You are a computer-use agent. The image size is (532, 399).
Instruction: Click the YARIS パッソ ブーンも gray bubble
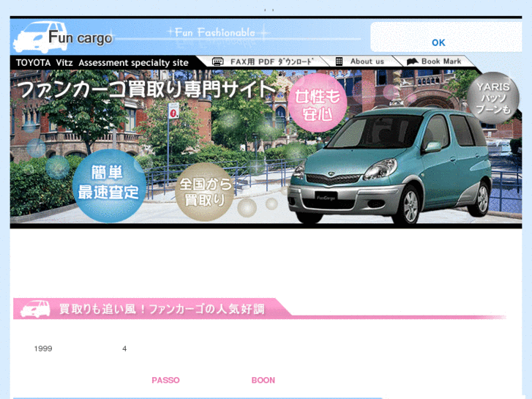tap(493, 98)
